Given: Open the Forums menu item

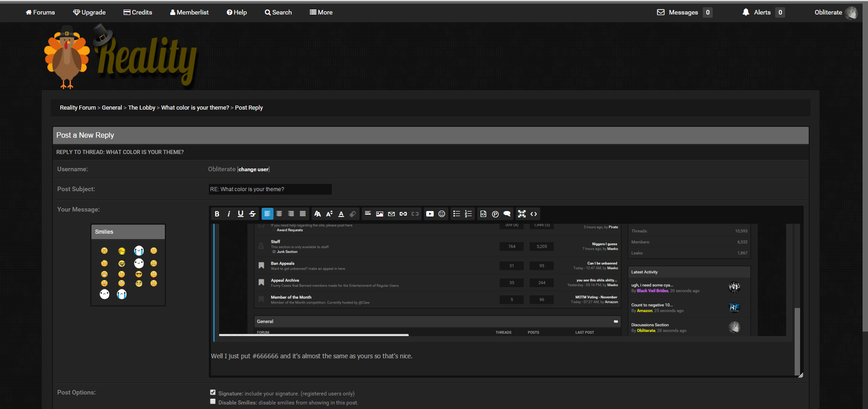Looking at the screenshot, I should 40,12.
